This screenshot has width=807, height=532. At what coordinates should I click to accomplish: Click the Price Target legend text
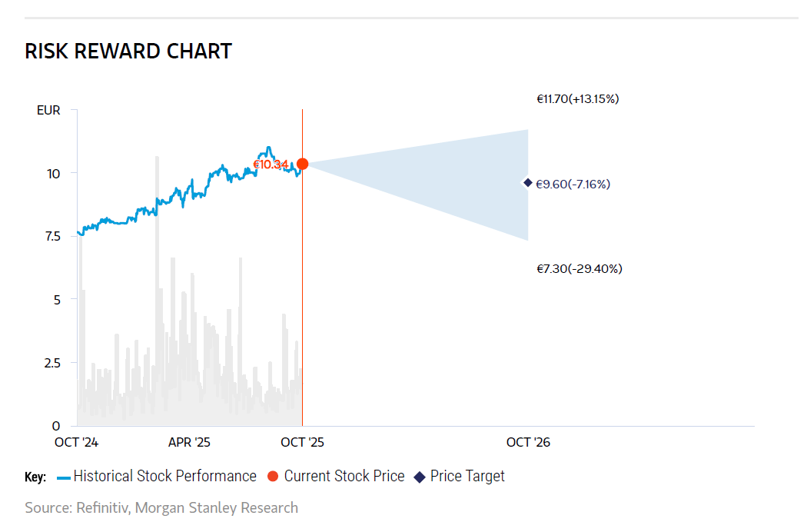(x=467, y=477)
